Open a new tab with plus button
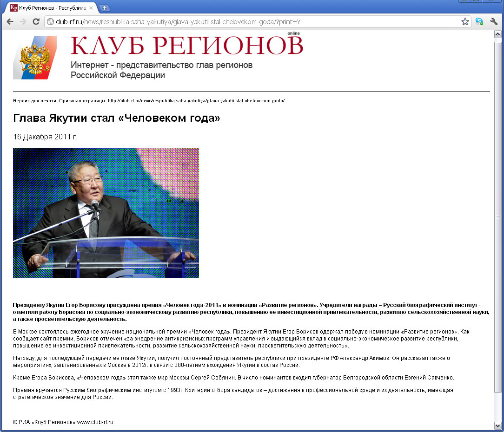The height and width of the screenshot is (432, 504). pyautogui.click(x=105, y=8)
